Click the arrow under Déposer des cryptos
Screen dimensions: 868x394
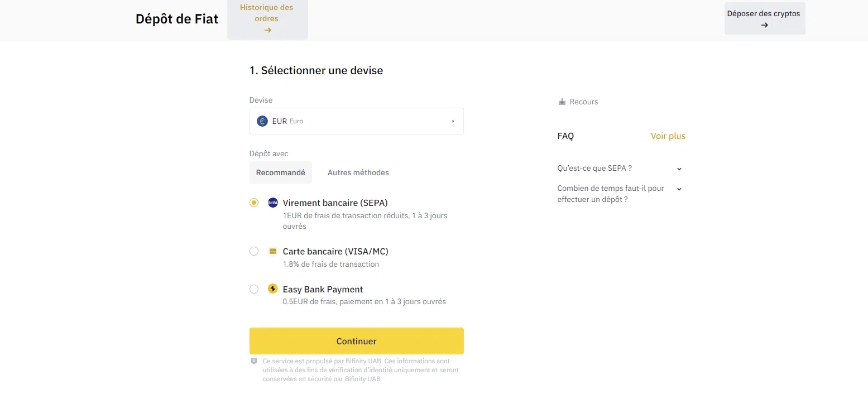(765, 25)
